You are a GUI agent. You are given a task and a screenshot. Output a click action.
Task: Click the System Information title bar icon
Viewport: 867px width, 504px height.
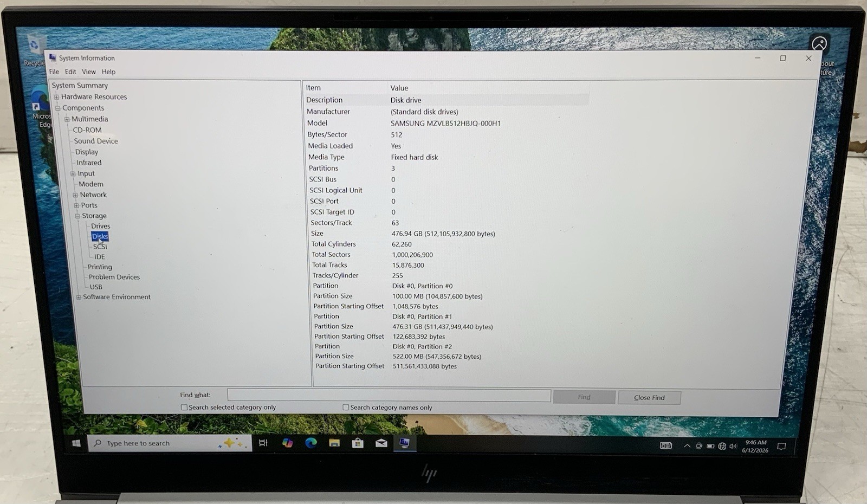pos(53,57)
